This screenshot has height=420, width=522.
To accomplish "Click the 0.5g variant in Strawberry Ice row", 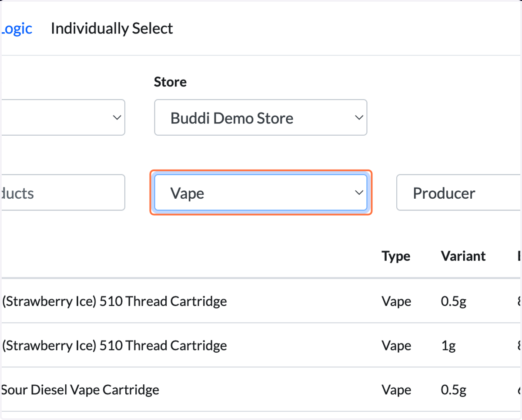I will point(453,301).
